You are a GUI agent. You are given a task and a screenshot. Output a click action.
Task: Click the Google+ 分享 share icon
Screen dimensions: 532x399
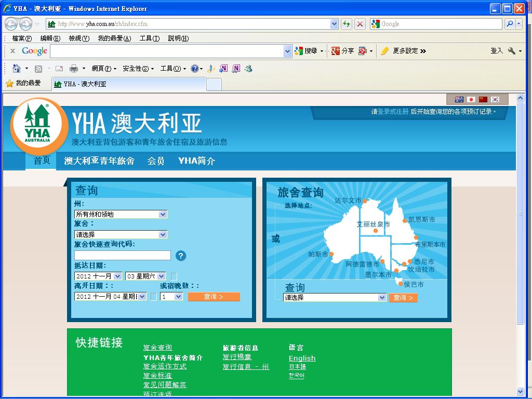(x=343, y=51)
